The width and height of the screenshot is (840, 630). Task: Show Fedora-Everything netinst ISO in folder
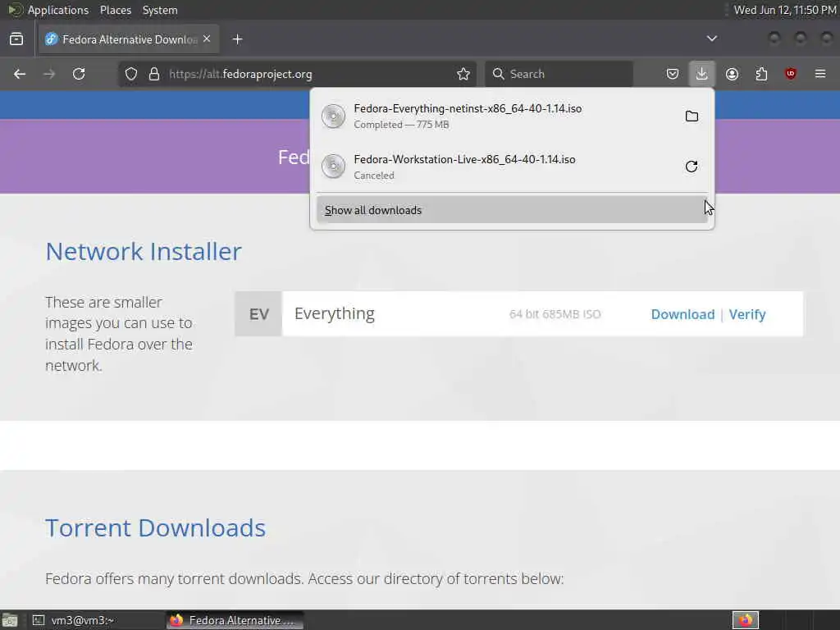coord(692,116)
